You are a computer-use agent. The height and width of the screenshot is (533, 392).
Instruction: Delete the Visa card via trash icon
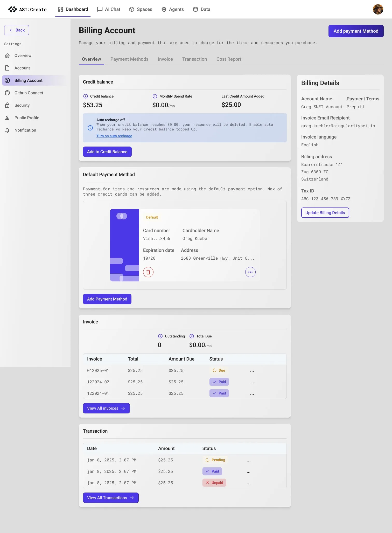point(148,272)
